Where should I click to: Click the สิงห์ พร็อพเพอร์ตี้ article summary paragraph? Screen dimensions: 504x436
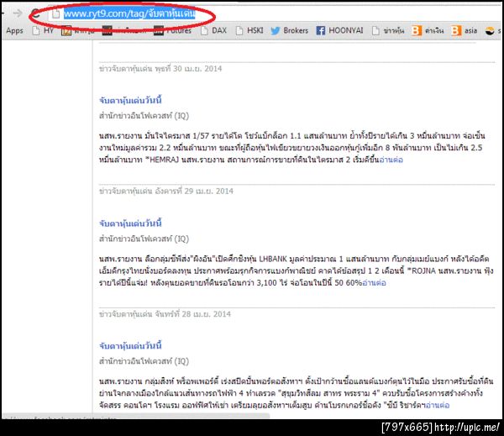(296, 393)
